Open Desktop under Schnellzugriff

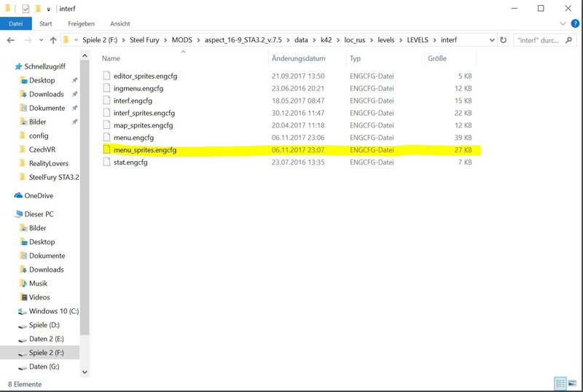42,80
